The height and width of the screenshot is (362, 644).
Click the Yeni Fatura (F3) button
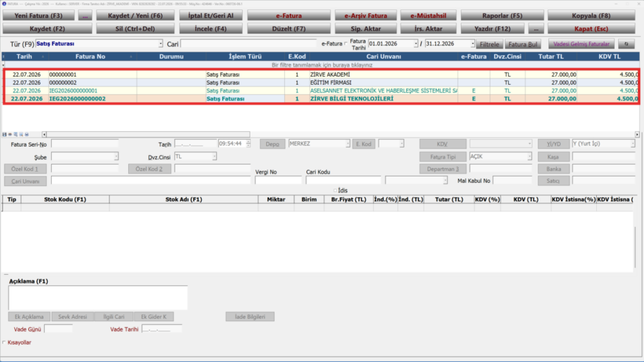coord(38,16)
